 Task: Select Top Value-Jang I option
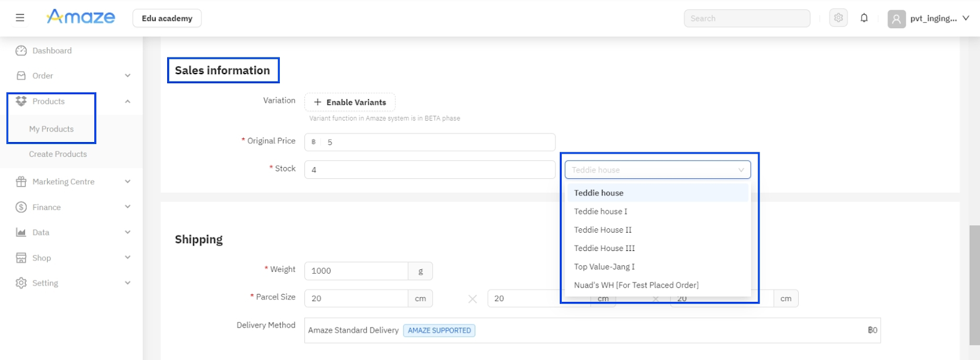click(658, 266)
